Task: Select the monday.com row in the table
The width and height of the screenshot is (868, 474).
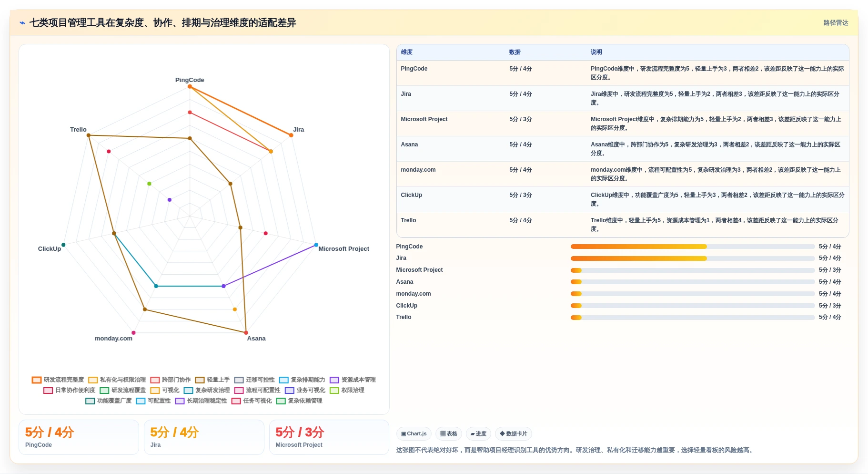Action: coord(622,174)
